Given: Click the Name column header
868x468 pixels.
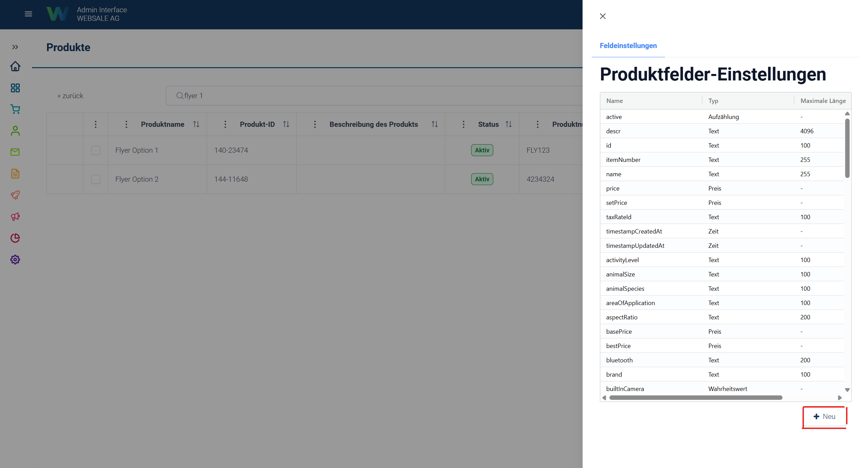Looking at the screenshot, I should tap(651, 101).
